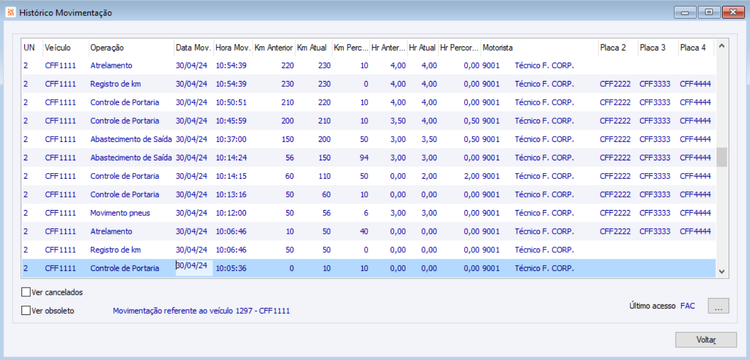This screenshot has width=750, height=360.
Task: Sort by the Hora Mov. column header
Action: click(233, 48)
